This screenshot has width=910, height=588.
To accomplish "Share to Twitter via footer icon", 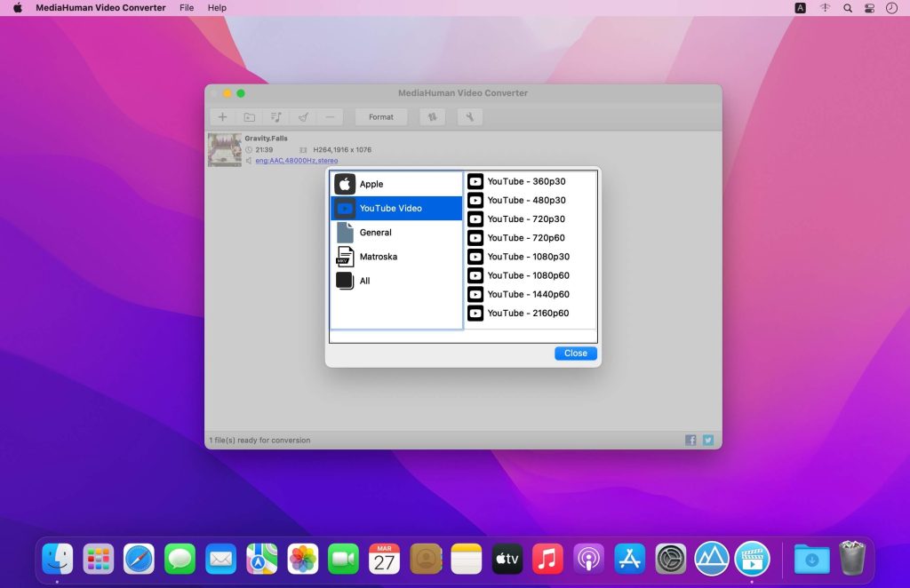I will [708, 440].
